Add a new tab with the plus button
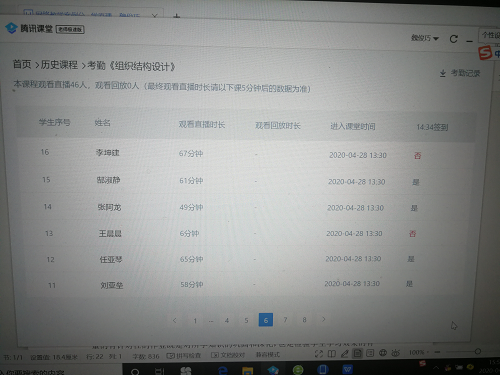500x375 pixels. point(177,16)
